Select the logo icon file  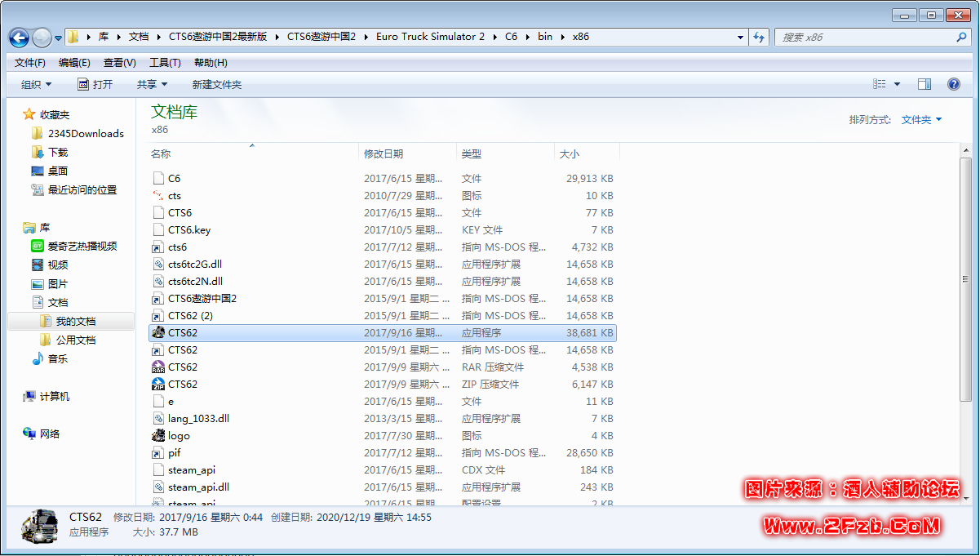click(x=158, y=436)
